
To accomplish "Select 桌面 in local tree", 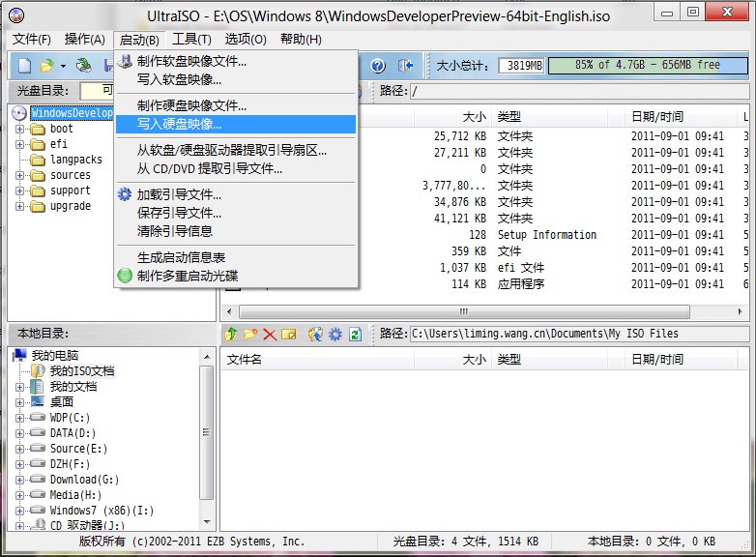I will pos(62,401).
